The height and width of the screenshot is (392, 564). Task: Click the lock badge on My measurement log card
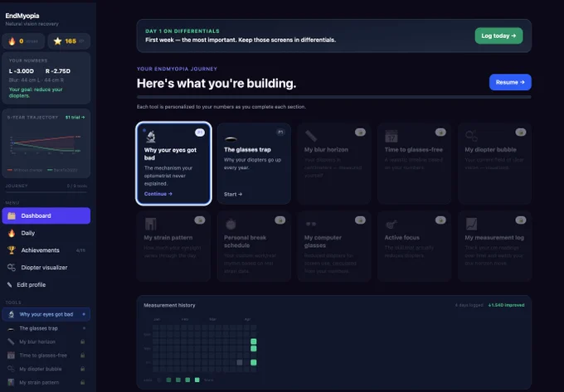pyautogui.click(x=521, y=220)
